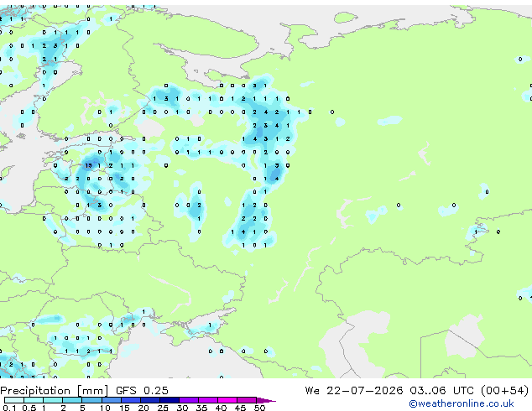
Task: Click the '03..06 UTC' time label
Action: [441, 391]
